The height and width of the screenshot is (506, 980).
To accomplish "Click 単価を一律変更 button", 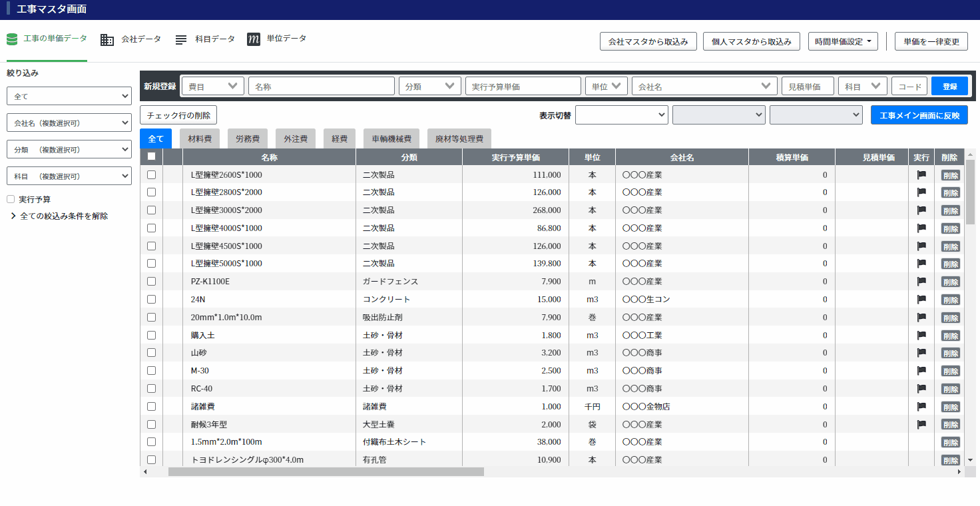I will pos(931,41).
